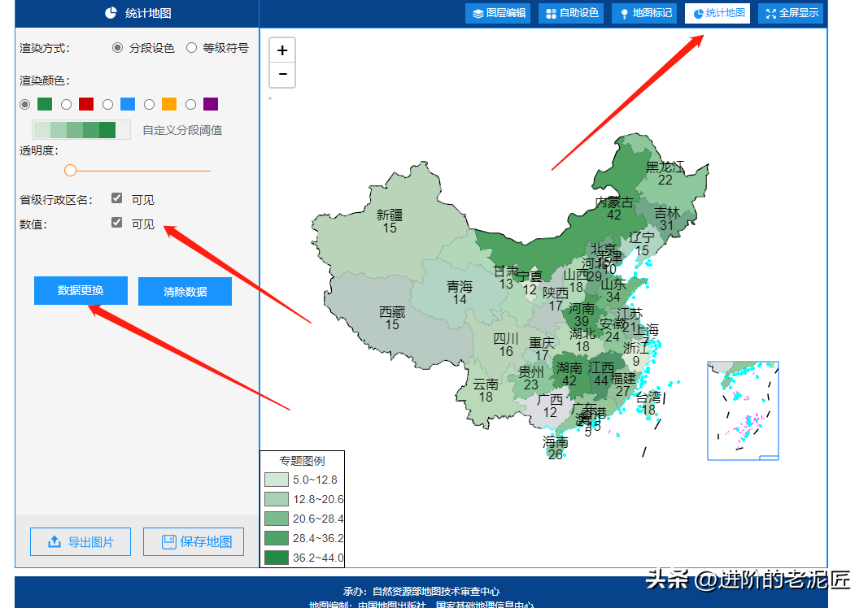The width and height of the screenshot is (868, 608).
Task: Select the purple render color option
Action: pos(211,104)
